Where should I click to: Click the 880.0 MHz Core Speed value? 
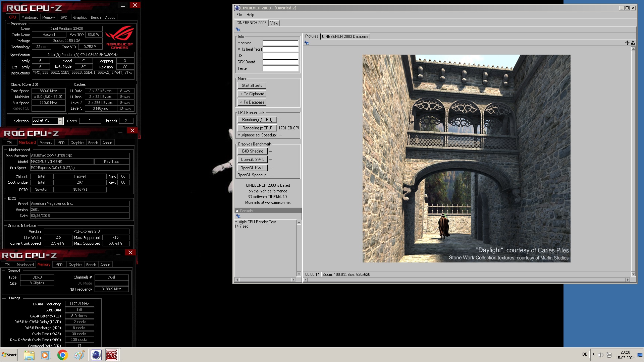(48, 91)
